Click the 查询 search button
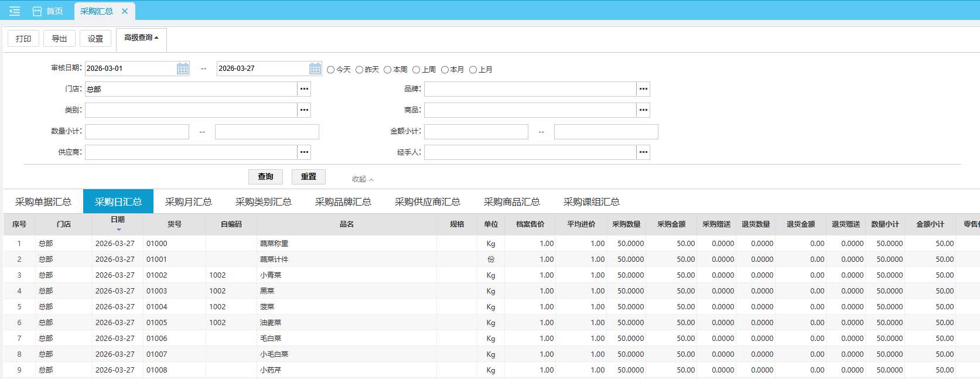The image size is (980, 379). [265, 176]
